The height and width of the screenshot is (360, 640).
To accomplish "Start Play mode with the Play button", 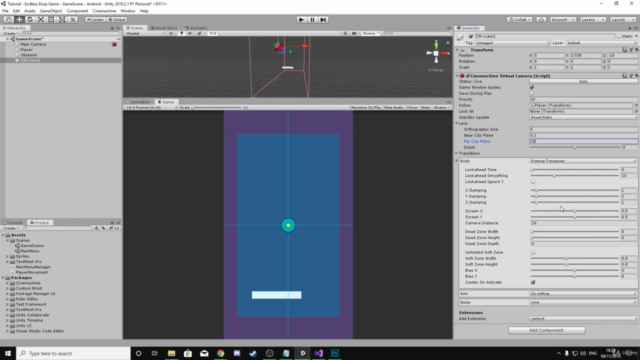I will [x=301, y=20].
